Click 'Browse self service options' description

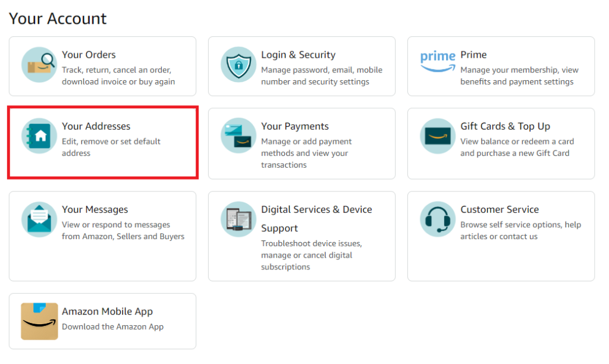pyautogui.click(x=520, y=230)
